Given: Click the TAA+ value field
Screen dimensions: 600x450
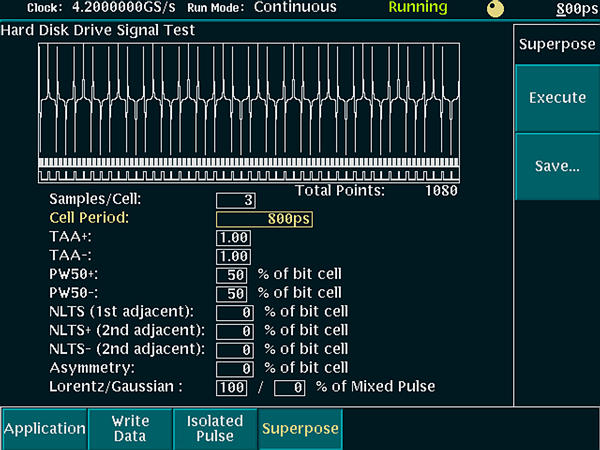Looking at the screenshot, I should point(232,237).
